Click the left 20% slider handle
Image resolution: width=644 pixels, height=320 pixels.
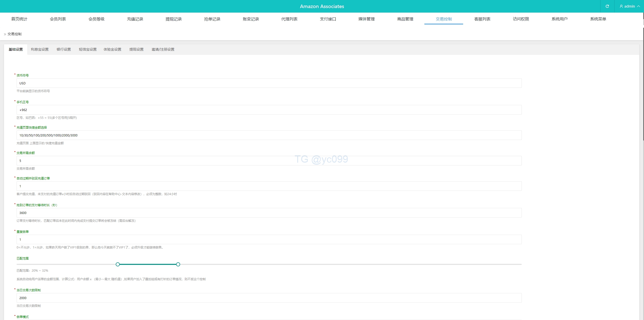pyautogui.click(x=118, y=264)
